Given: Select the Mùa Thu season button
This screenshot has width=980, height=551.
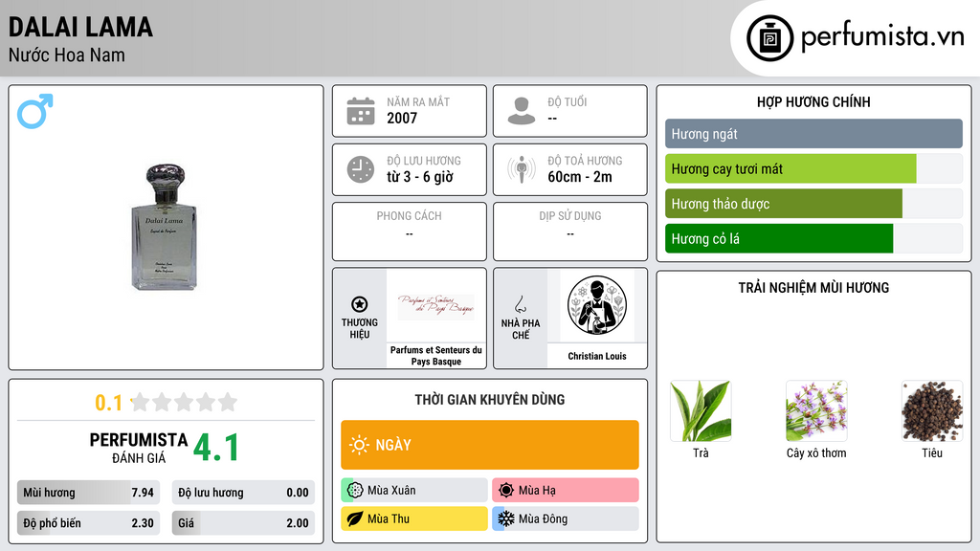Looking at the screenshot, I should [x=414, y=518].
